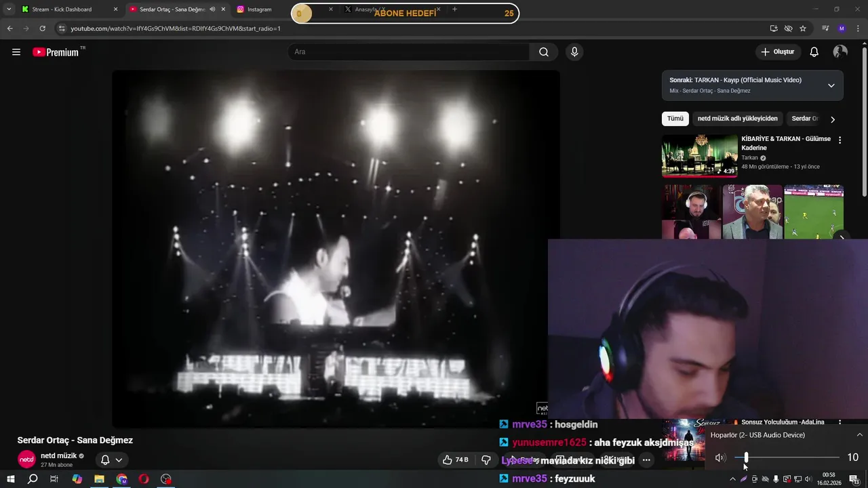Click the Oluştur create button
The height and width of the screenshot is (488, 868).
point(778,52)
